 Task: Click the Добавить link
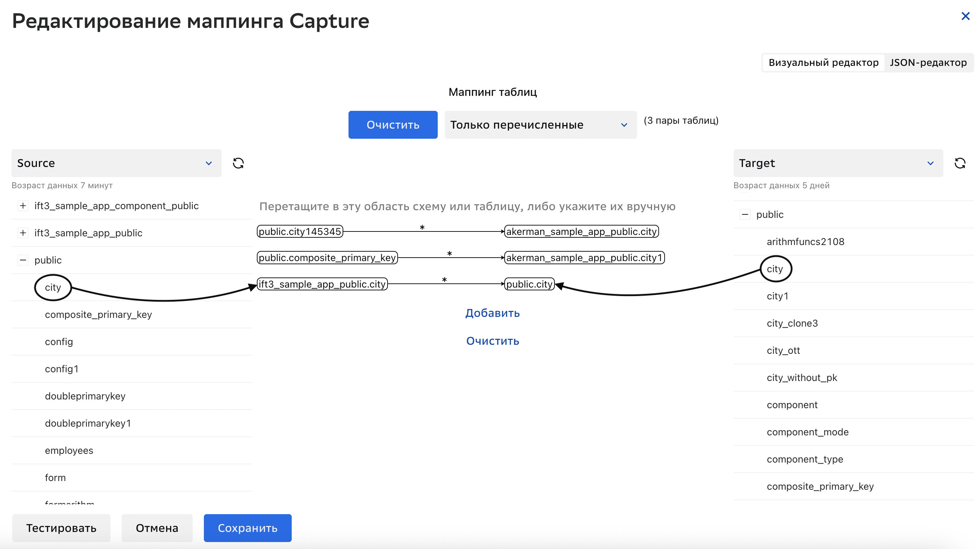click(x=492, y=313)
